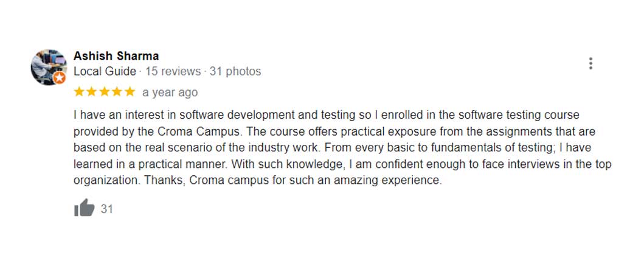Click the fifth yellow rating star

point(129,92)
